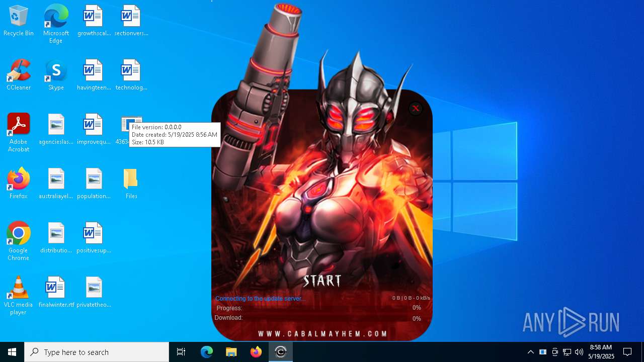Open the VLC media player shortcut
Viewport: 644px width, 362px height.
click(19, 296)
